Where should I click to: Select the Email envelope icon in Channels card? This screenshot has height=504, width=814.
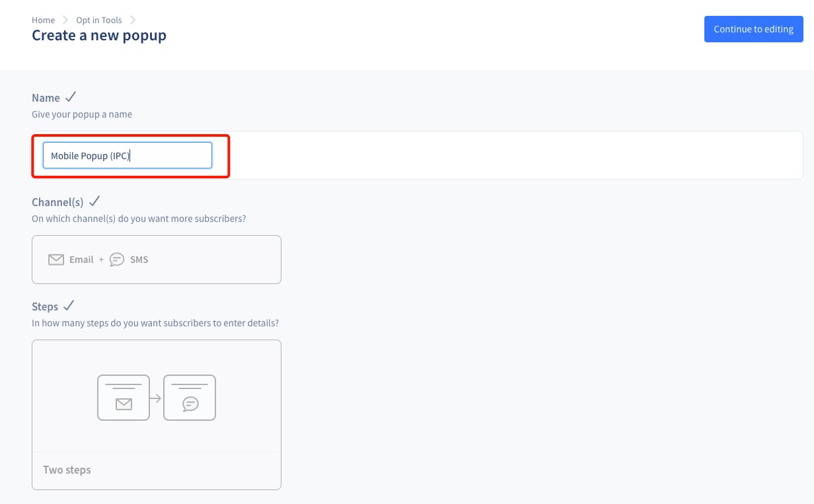56,259
